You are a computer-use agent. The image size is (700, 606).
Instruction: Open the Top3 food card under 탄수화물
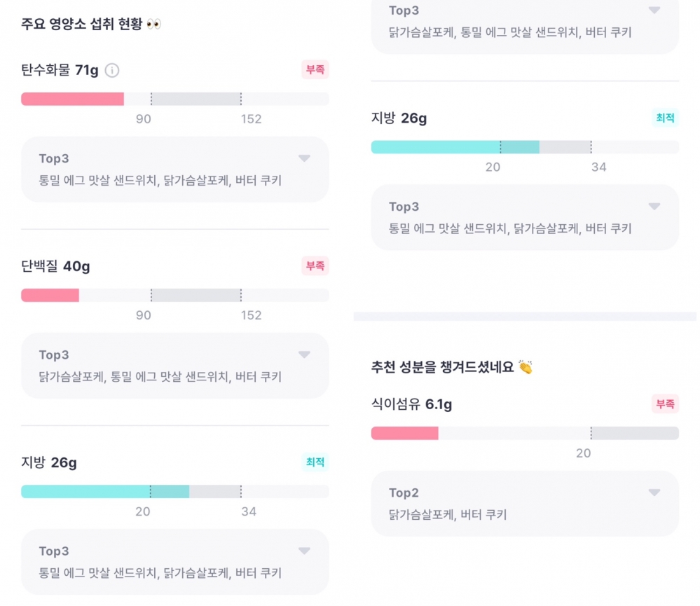pyautogui.click(x=174, y=170)
